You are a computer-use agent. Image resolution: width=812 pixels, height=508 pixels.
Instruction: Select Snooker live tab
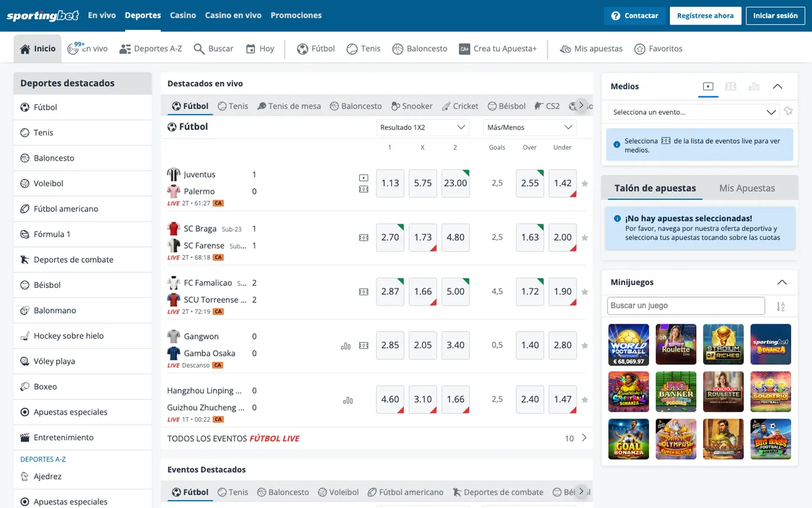411,106
